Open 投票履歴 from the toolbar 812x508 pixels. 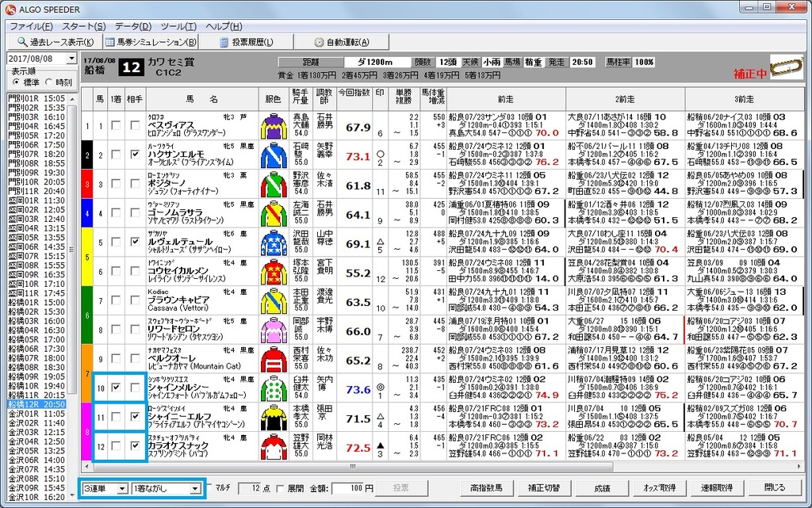[247, 42]
